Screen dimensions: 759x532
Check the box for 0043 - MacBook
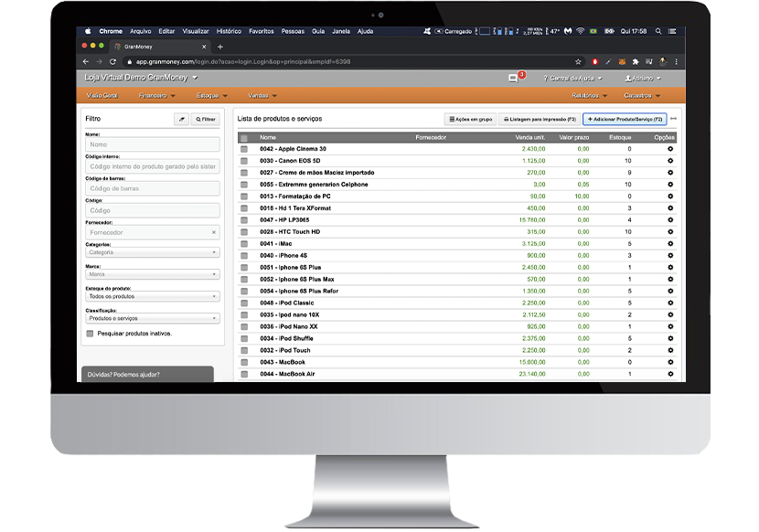(x=244, y=363)
